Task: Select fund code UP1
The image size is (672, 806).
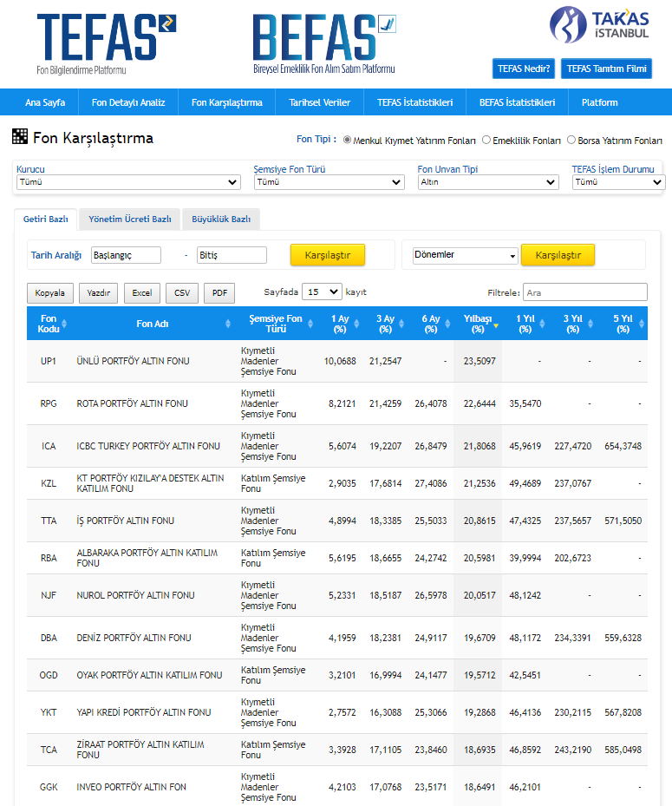Action: tap(49, 361)
